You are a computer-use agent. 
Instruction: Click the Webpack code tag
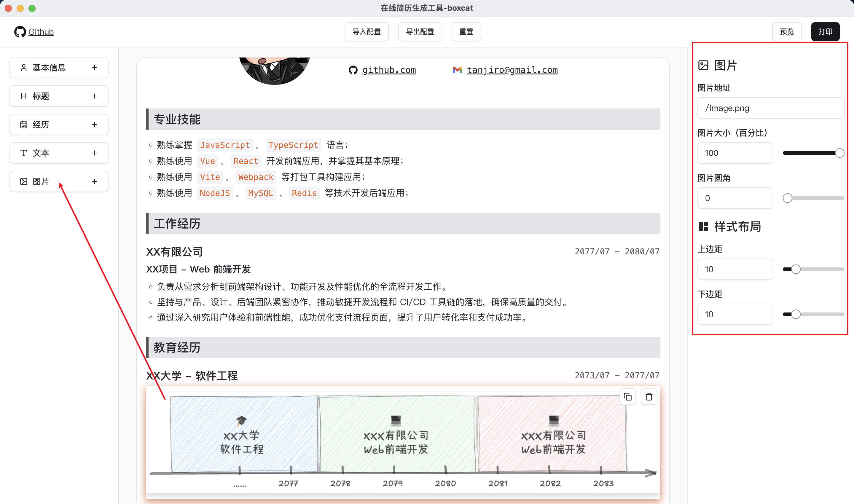pos(256,177)
